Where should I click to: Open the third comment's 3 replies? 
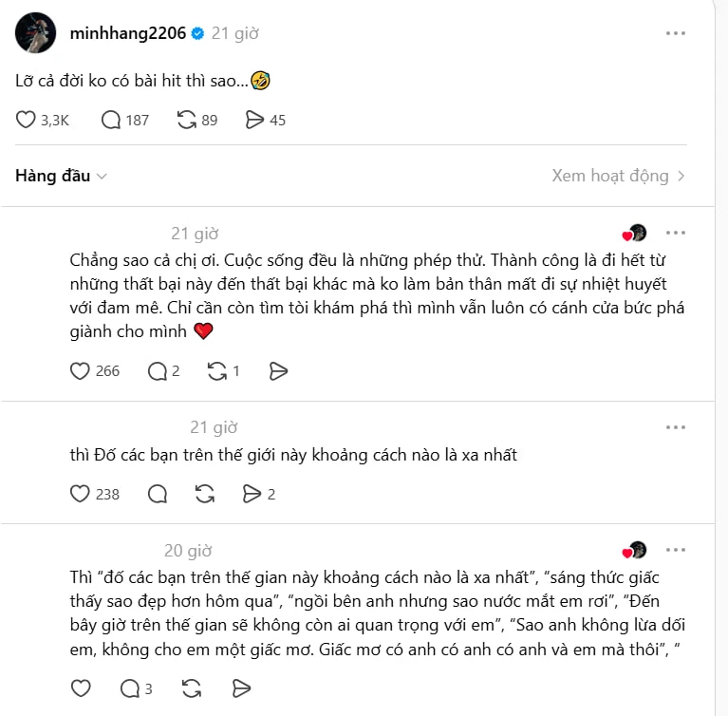(130, 688)
